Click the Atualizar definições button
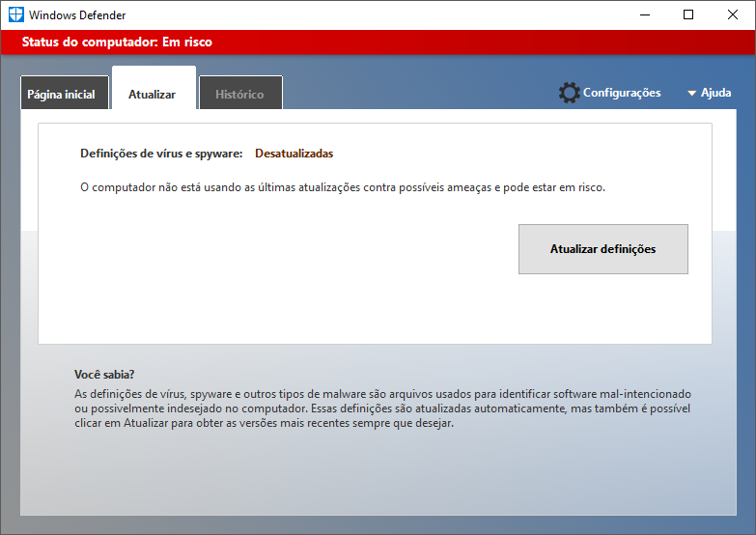Image resolution: width=756 pixels, height=535 pixels. (x=603, y=249)
